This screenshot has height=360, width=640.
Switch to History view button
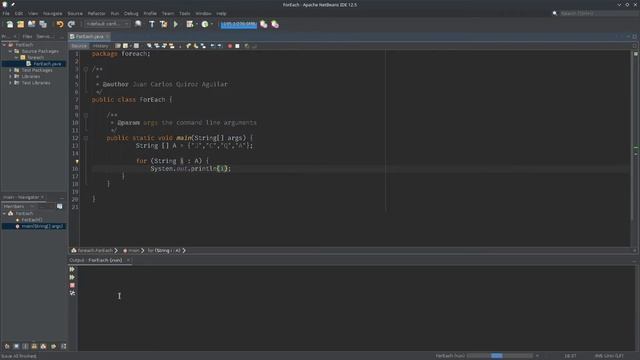pos(100,46)
